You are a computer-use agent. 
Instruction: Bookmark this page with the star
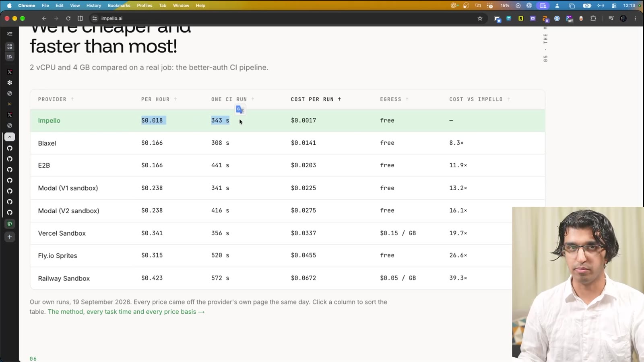click(x=480, y=19)
